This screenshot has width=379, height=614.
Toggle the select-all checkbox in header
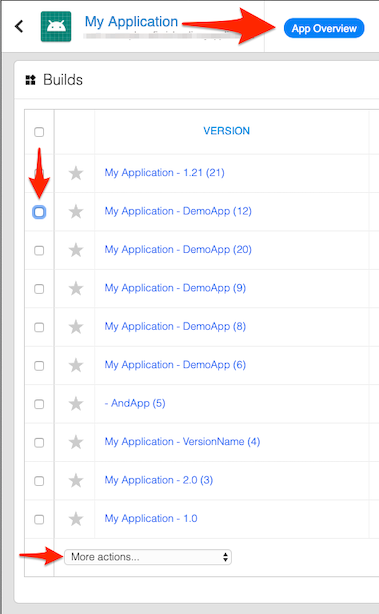pos(39,132)
